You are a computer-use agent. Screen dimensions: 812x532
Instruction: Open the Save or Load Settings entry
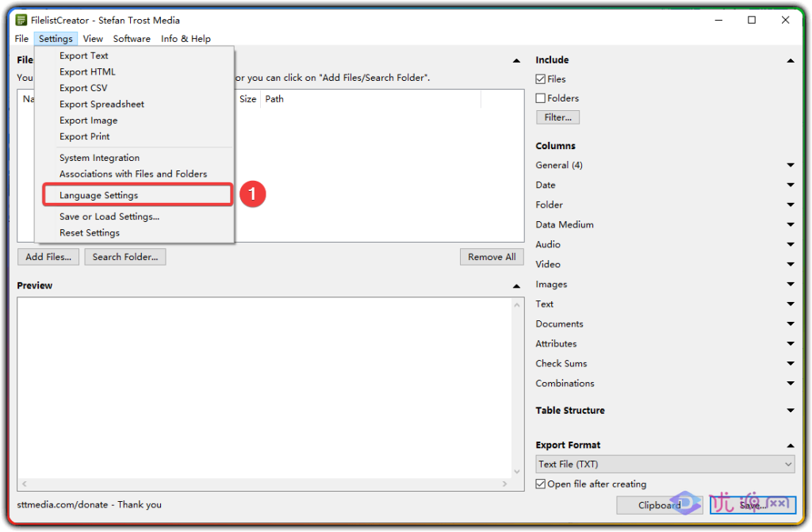coord(109,216)
